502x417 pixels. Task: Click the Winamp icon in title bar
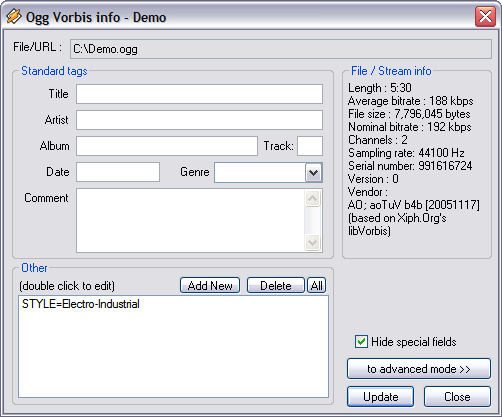tap(14, 16)
